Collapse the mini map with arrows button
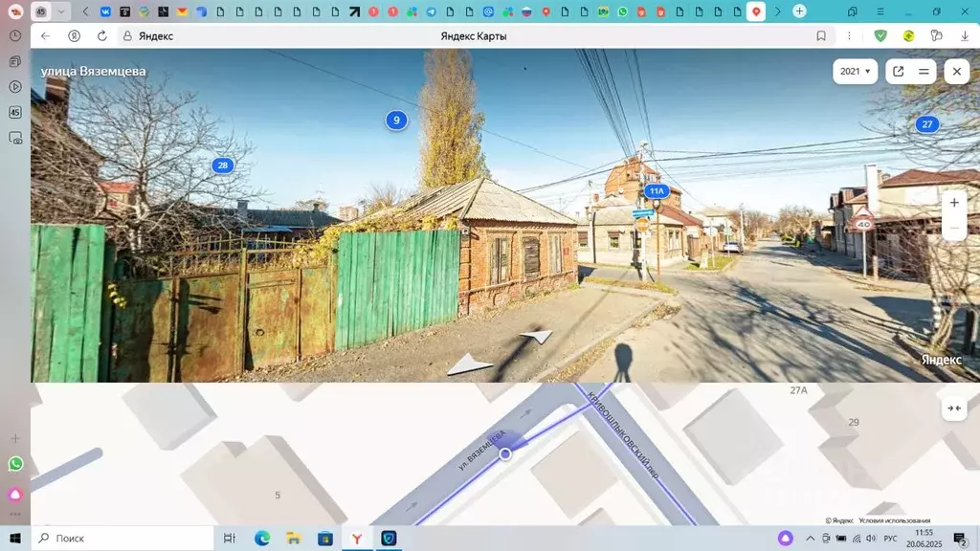This screenshot has width=980, height=551. (x=954, y=408)
